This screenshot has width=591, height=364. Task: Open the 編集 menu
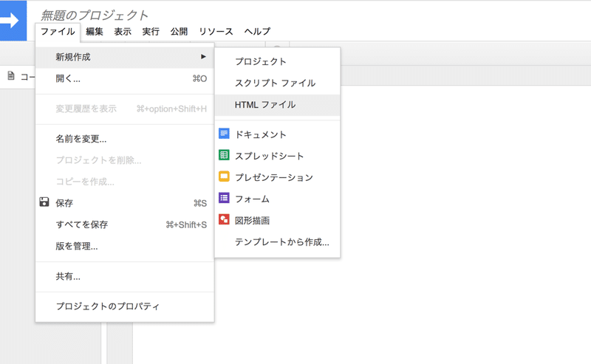[95, 32]
